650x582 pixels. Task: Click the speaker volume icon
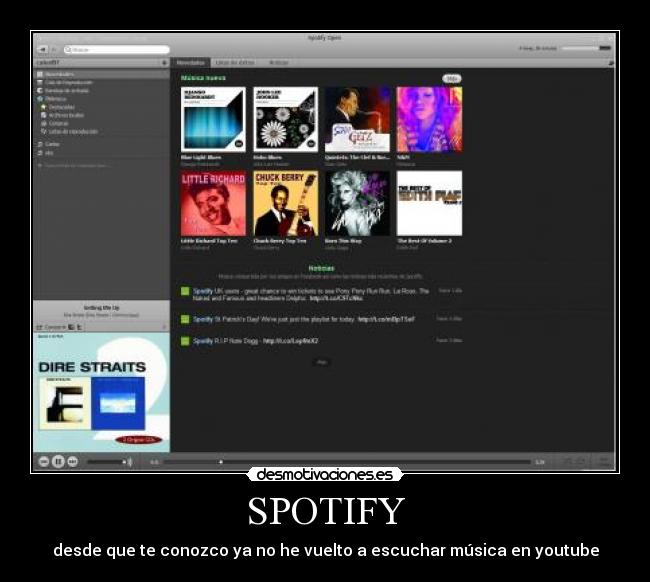pos(129,462)
